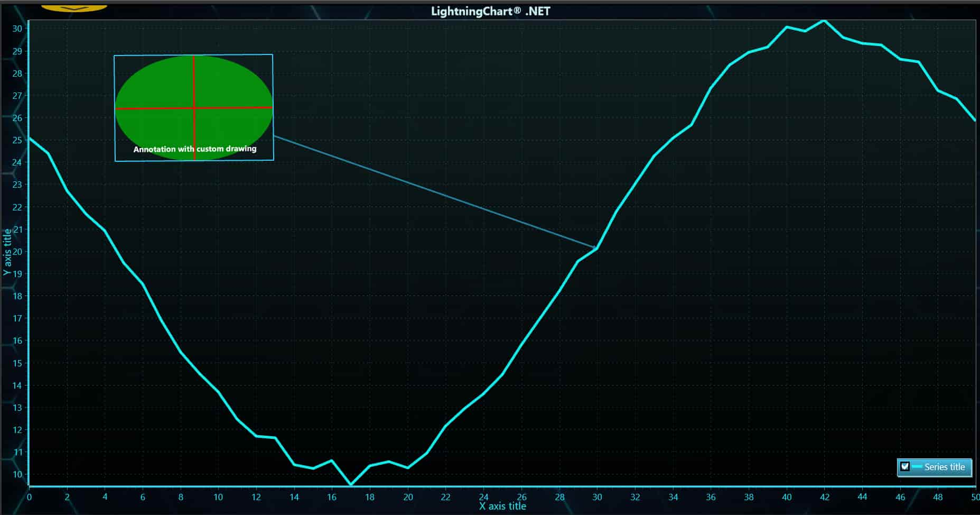The width and height of the screenshot is (980, 515).
Task: Click the series minimum near X value 17
Action: pyautogui.click(x=351, y=484)
